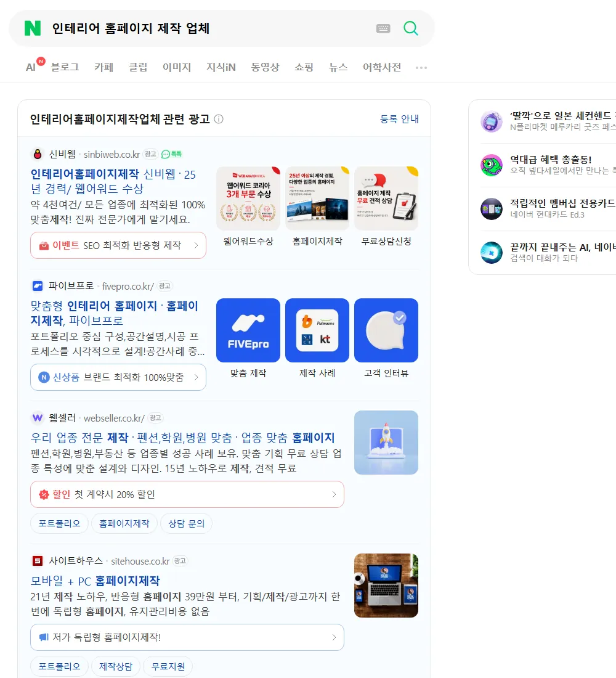Click the 웹셀러 W favicon icon

[38, 418]
